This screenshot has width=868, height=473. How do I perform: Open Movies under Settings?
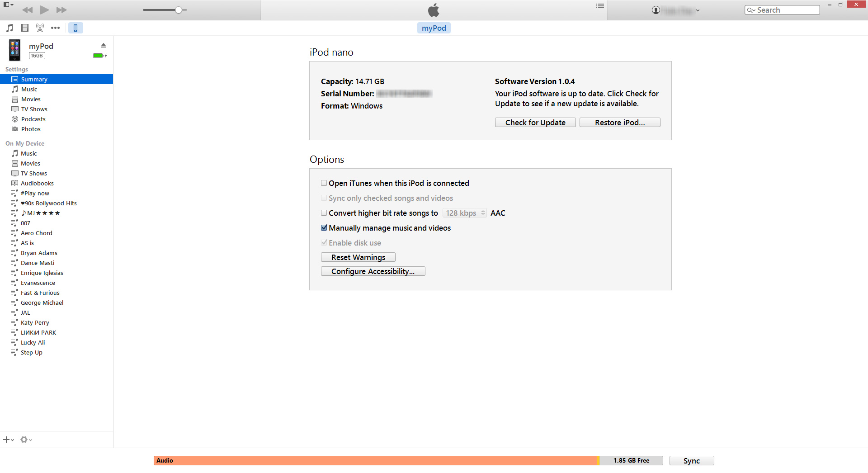[57, 99]
